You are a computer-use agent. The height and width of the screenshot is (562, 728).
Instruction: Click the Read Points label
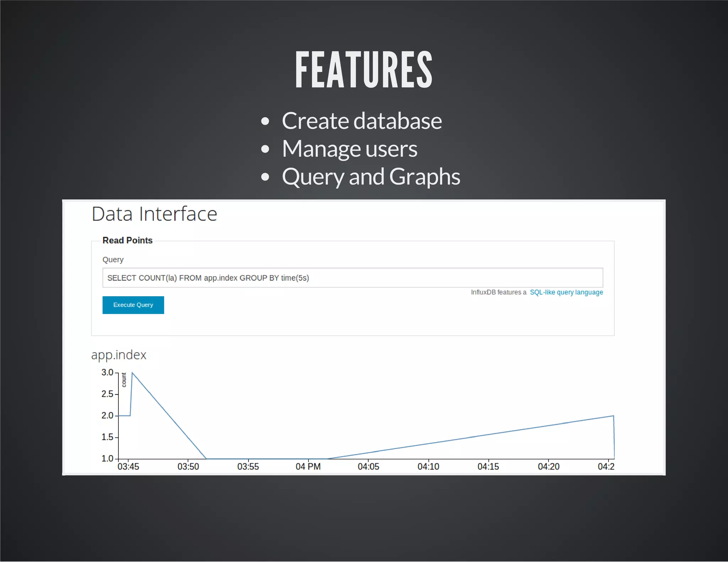tap(127, 240)
